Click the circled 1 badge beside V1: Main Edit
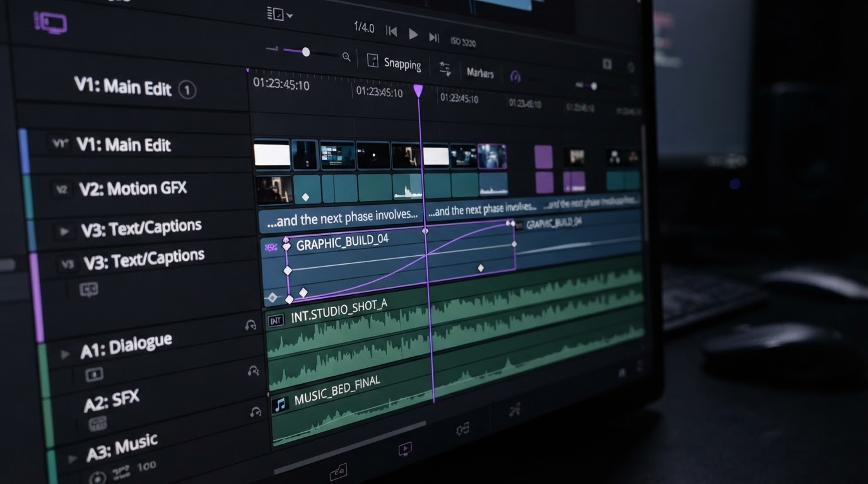The width and height of the screenshot is (868, 484). [187, 90]
